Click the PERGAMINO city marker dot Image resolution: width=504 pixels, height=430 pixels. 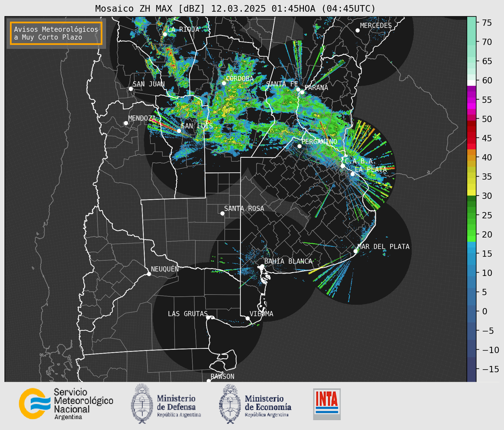pos(300,146)
